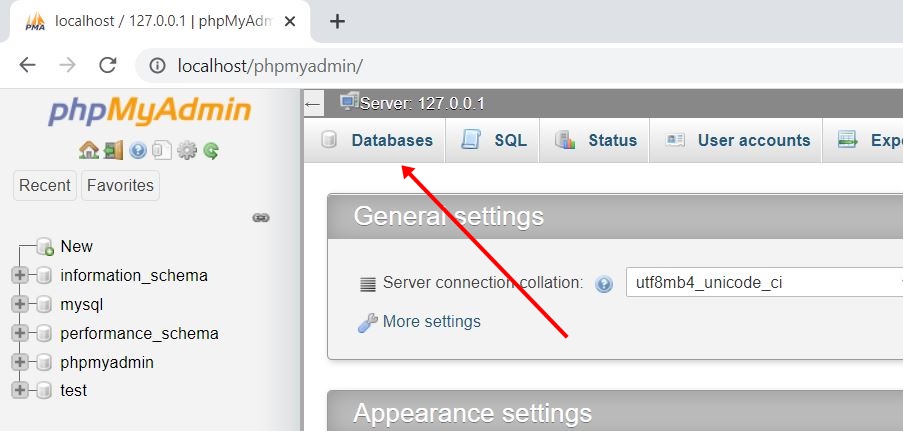Click the test database cylinder icon
The width and height of the screenshot is (903, 431).
[44, 391]
